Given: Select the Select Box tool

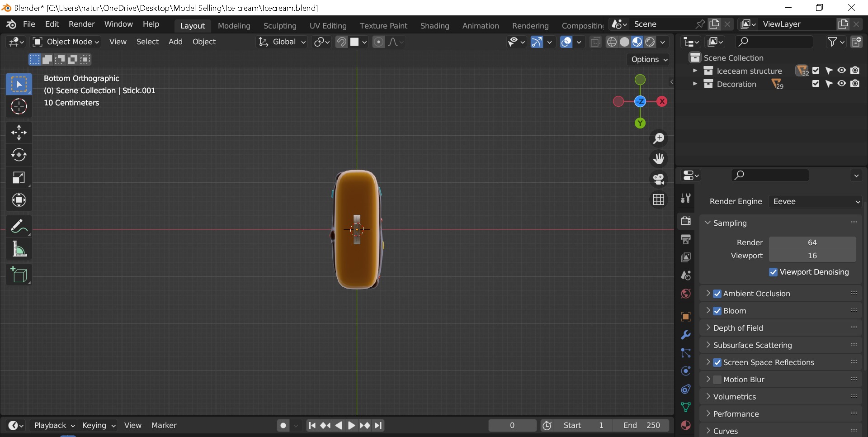Looking at the screenshot, I should (19, 84).
